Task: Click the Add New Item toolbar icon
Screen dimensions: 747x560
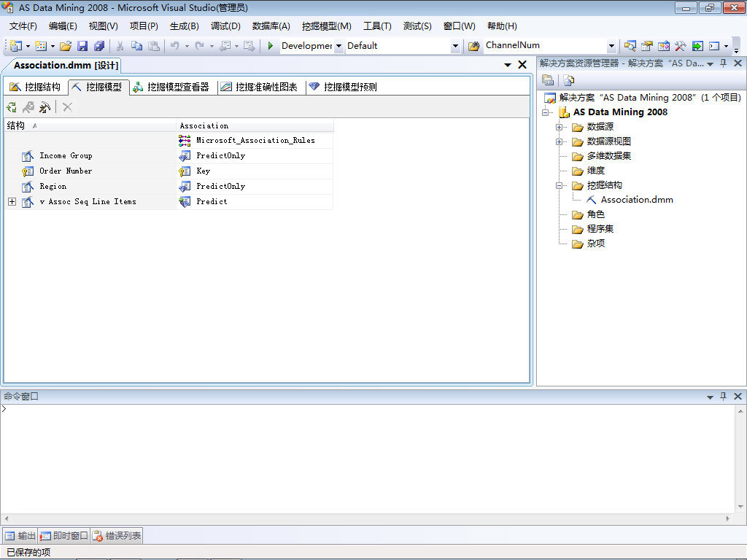Action: pos(41,46)
